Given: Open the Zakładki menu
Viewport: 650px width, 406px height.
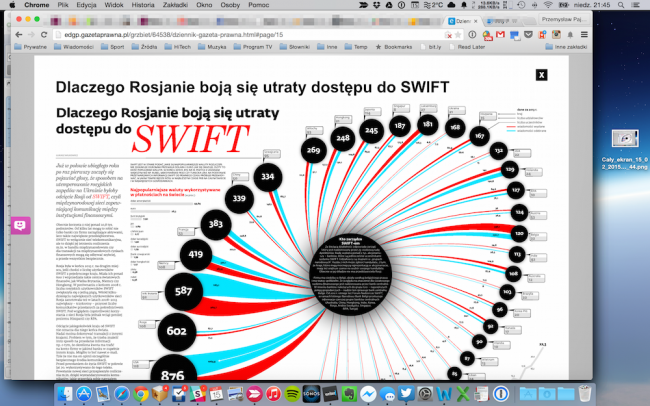Looking at the screenshot, I should point(175,5).
